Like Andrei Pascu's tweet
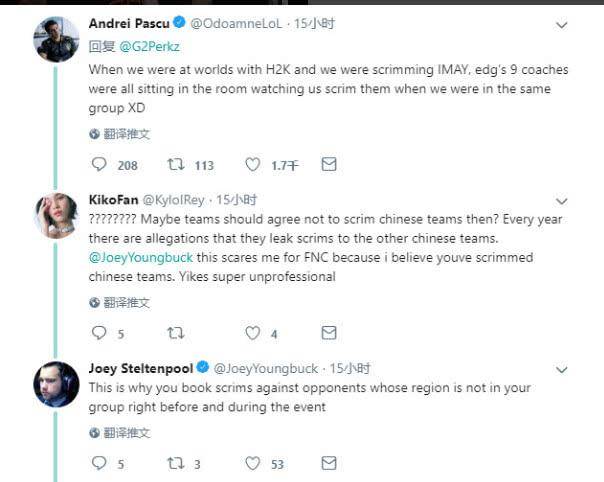This screenshot has width=604, height=482. [252, 165]
